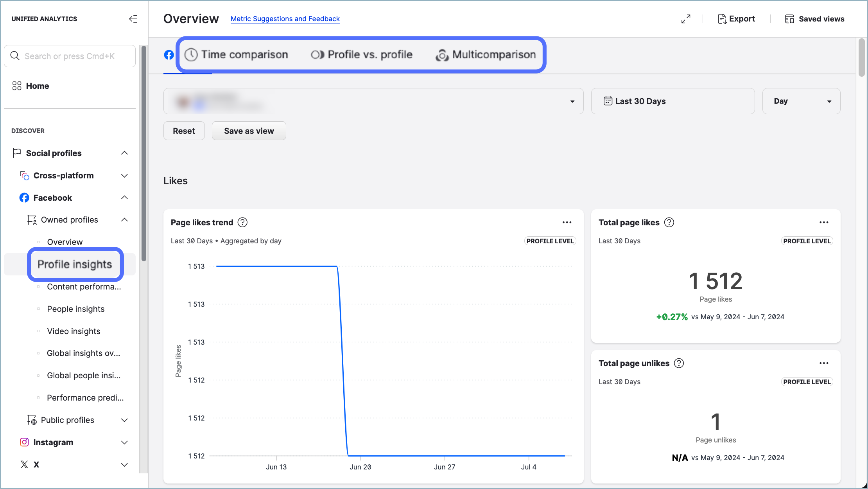Click the Home dashboard icon

[x=17, y=86]
